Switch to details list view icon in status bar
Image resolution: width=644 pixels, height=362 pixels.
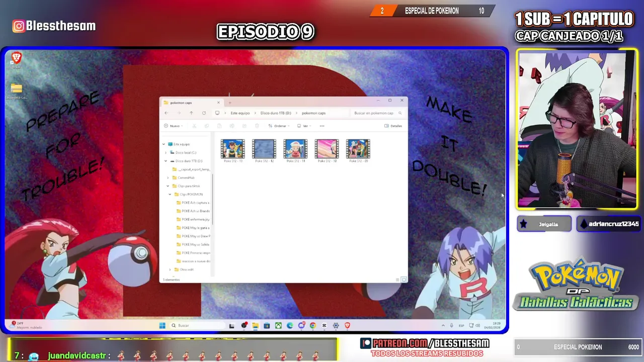coord(397,280)
